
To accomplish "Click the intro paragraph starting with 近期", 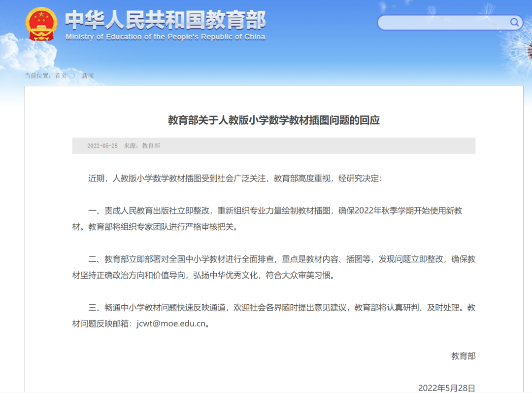I will coord(235,179).
